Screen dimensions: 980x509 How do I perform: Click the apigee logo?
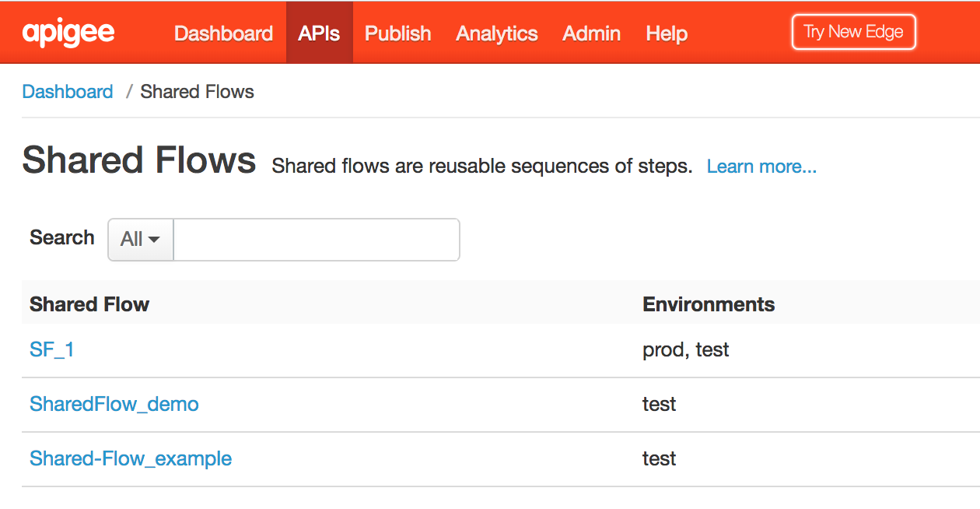(x=68, y=33)
